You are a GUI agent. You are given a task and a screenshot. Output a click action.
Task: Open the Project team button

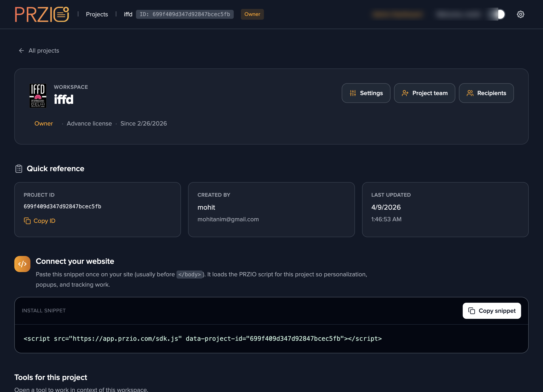(x=424, y=93)
